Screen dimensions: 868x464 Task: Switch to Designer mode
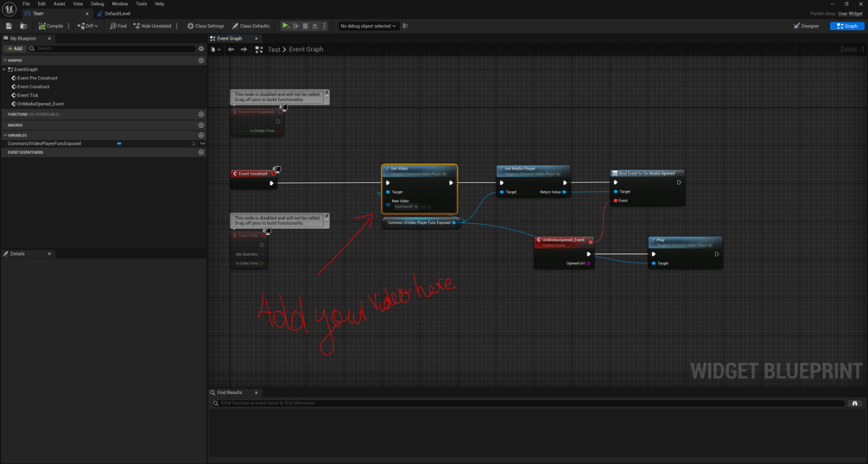pos(807,26)
